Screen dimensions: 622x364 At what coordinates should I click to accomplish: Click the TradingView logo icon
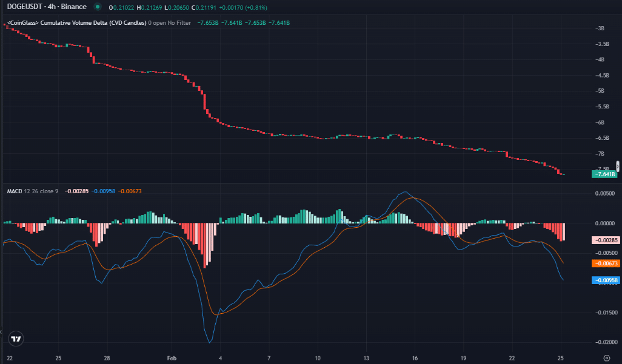click(x=16, y=339)
